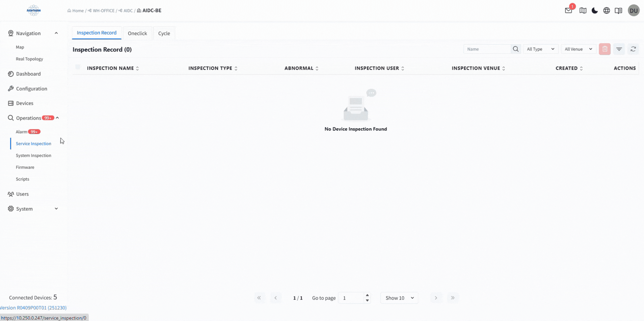Viewport: 644px width, 321px height.
Task: Click the Name search input field
Action: pos(487,49)
